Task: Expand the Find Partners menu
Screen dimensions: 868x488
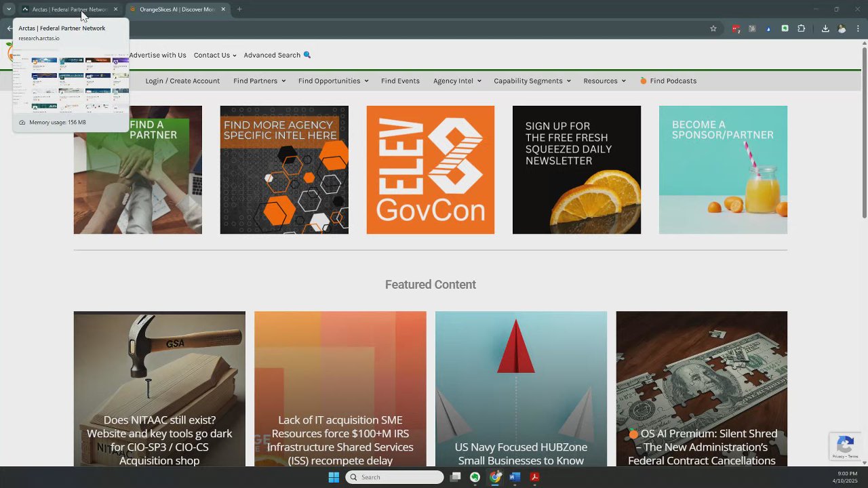Action: (x=259, y=81)
